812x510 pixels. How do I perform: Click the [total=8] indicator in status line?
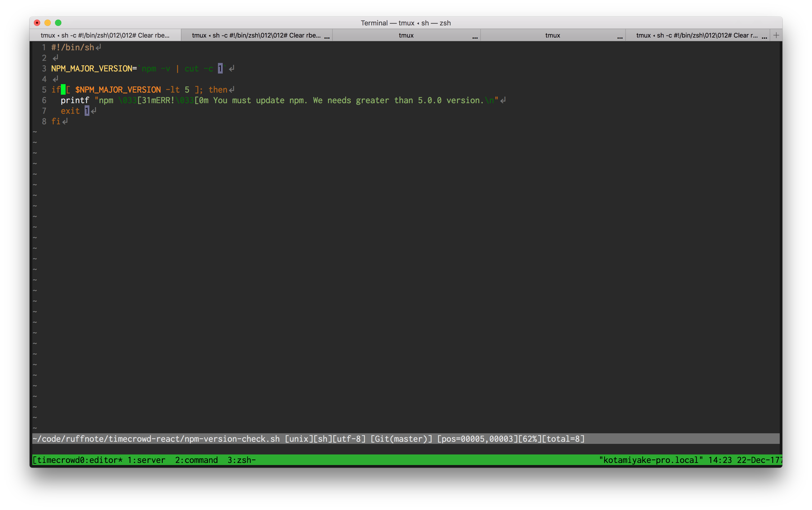pos(563,439)
